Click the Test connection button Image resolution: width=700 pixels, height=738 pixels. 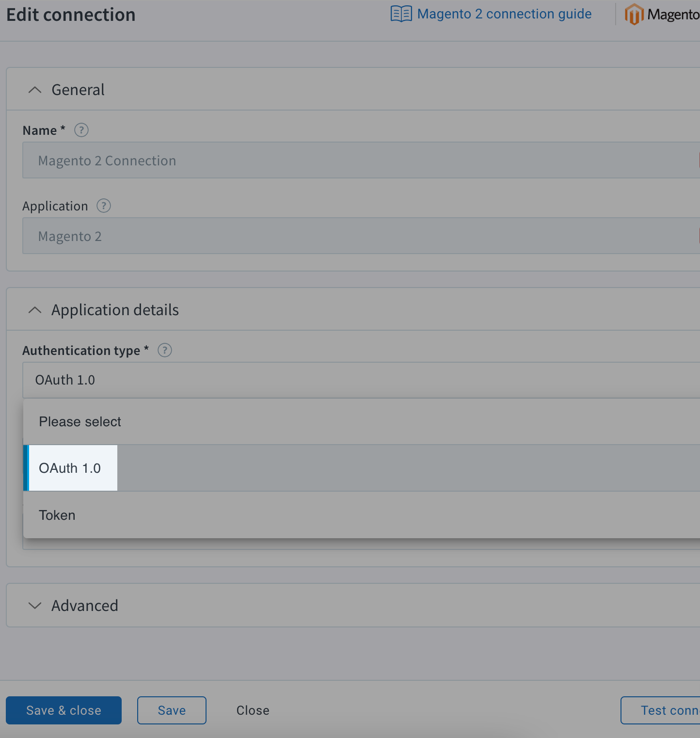point(660,710)
